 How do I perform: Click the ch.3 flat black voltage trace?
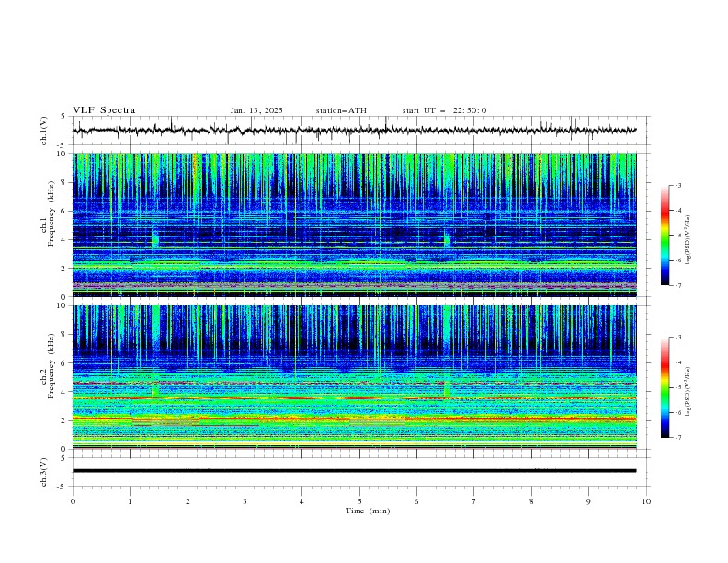[x=354, y=471]
